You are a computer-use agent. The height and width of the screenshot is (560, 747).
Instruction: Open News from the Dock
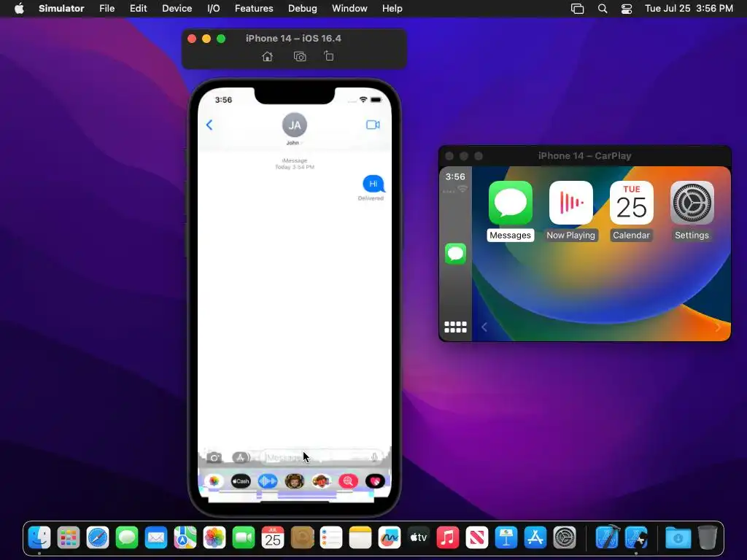tap(477, 538)
